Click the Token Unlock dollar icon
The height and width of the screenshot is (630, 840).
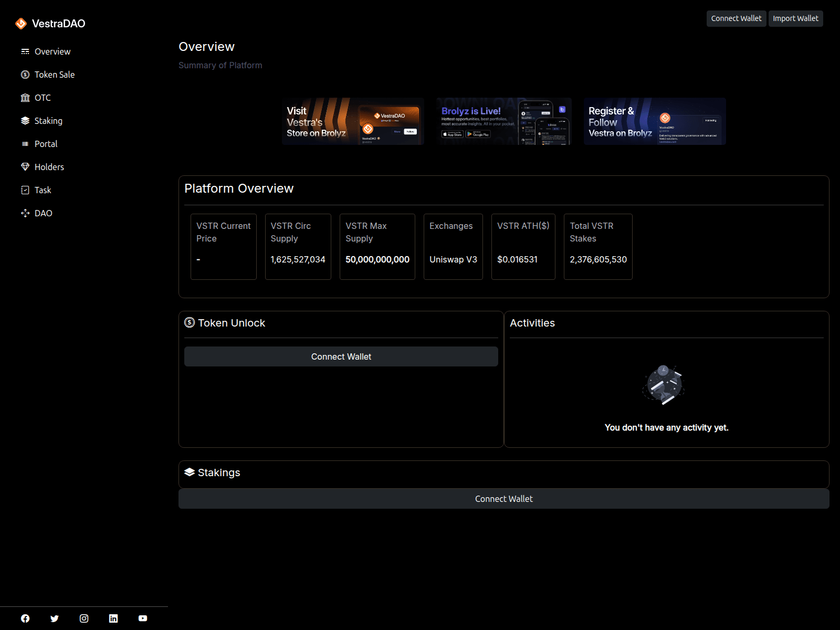pyautogui.click(x=190, y=322)
